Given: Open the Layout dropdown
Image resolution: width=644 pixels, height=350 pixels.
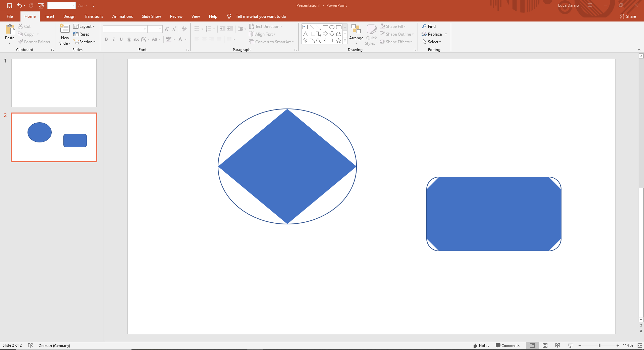Looking at the screenshot, I should (x=84, y=26).
